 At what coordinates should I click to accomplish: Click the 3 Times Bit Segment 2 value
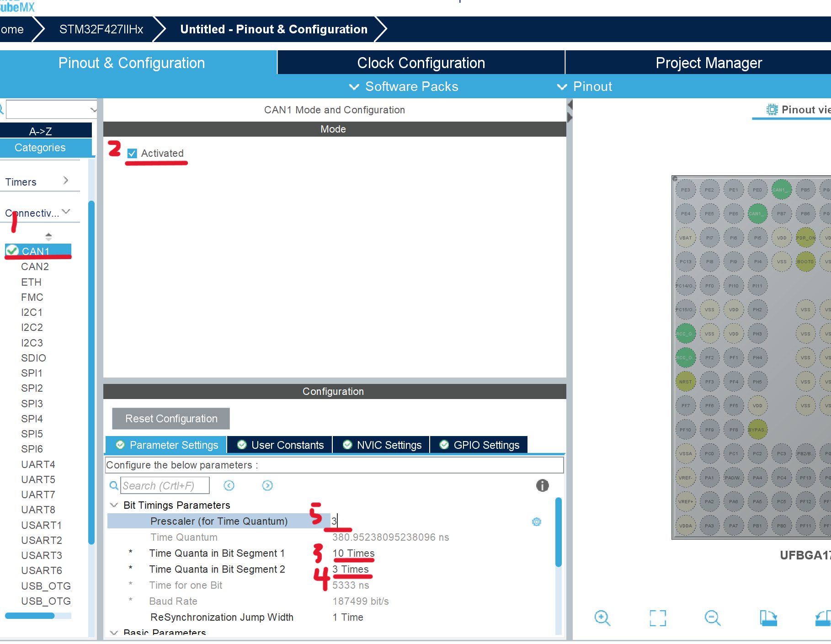click(350, 569)
